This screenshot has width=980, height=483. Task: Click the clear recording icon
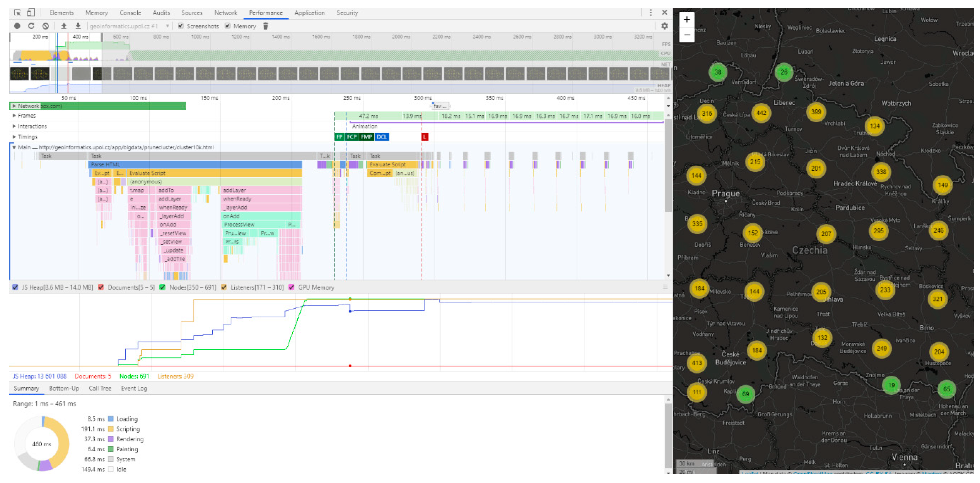pyautogui.click(x=46, y=26)
